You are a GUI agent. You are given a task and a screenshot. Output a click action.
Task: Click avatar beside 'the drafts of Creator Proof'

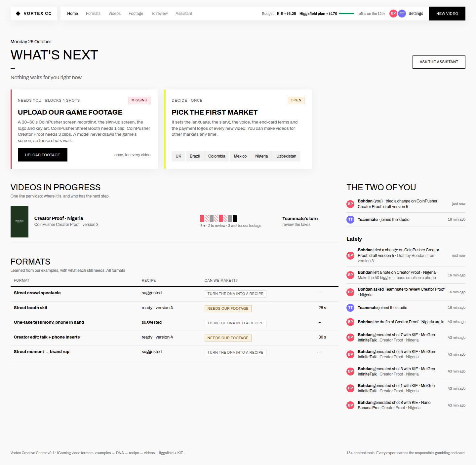point(350,322)
